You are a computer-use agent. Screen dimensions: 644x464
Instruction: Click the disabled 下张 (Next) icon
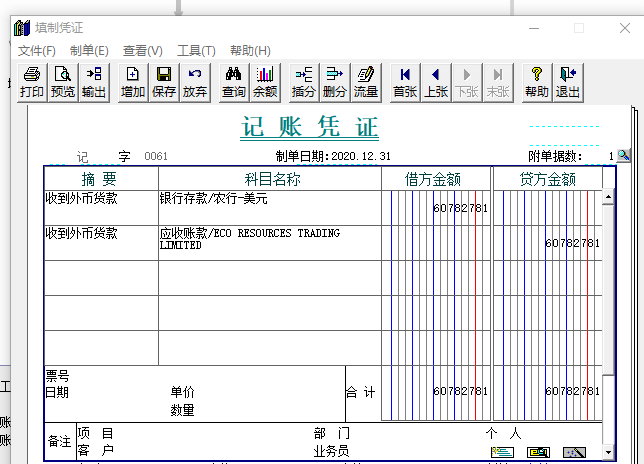(467, 83)
